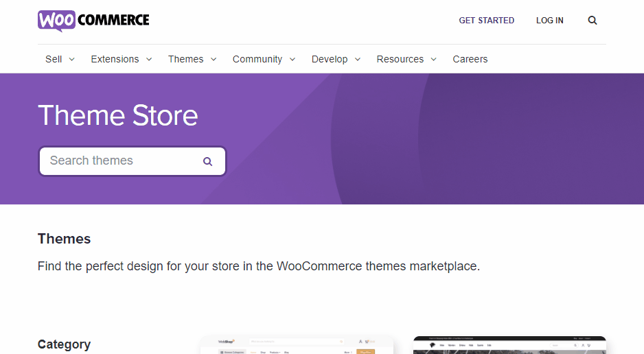Click the Get Started link

point(486,21)
